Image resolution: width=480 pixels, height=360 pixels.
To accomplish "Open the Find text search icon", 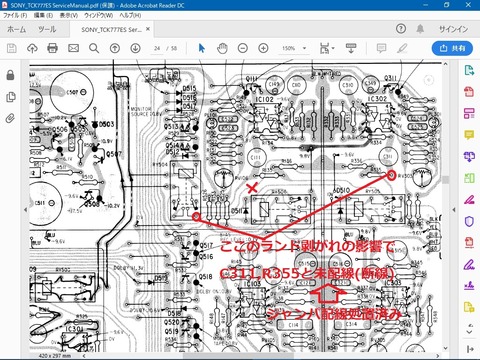I will (x=94, y=49).
